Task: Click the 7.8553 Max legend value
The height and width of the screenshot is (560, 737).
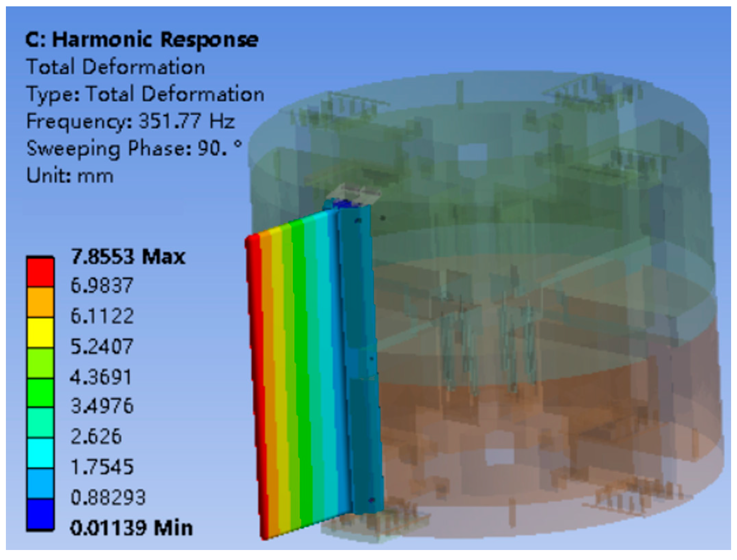Action: pyautogui.click(x=128, y=257)
